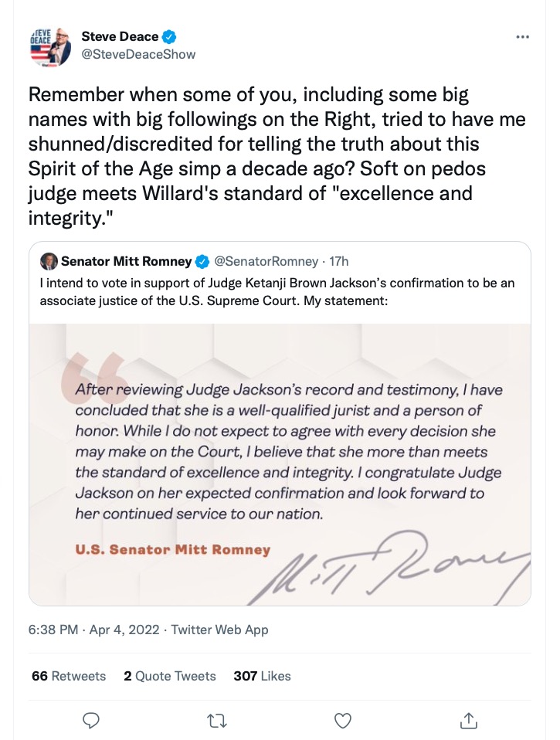Click the share upload icon

pos(469,720)
